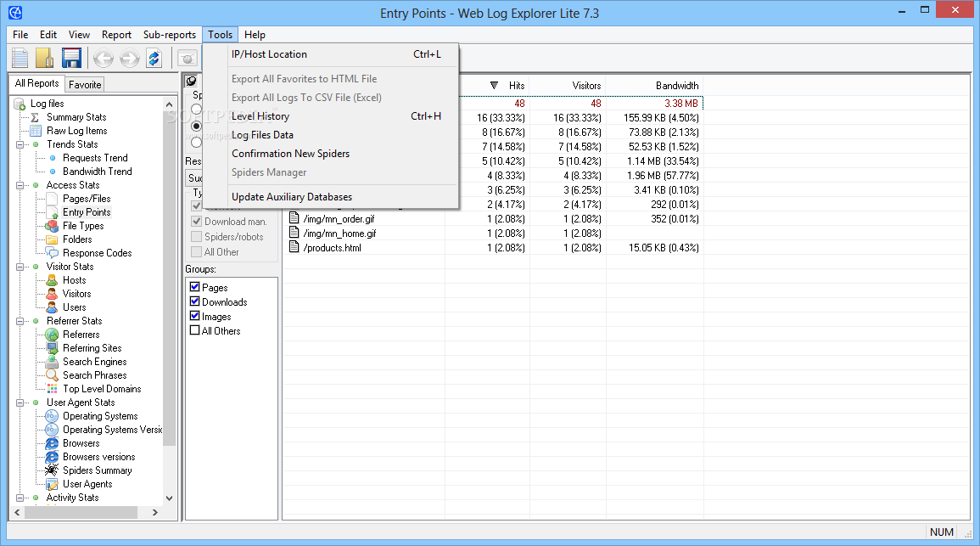980x546 pixels.
Task: Toggle the Download man. checkbox
Action: pos(196,222)
